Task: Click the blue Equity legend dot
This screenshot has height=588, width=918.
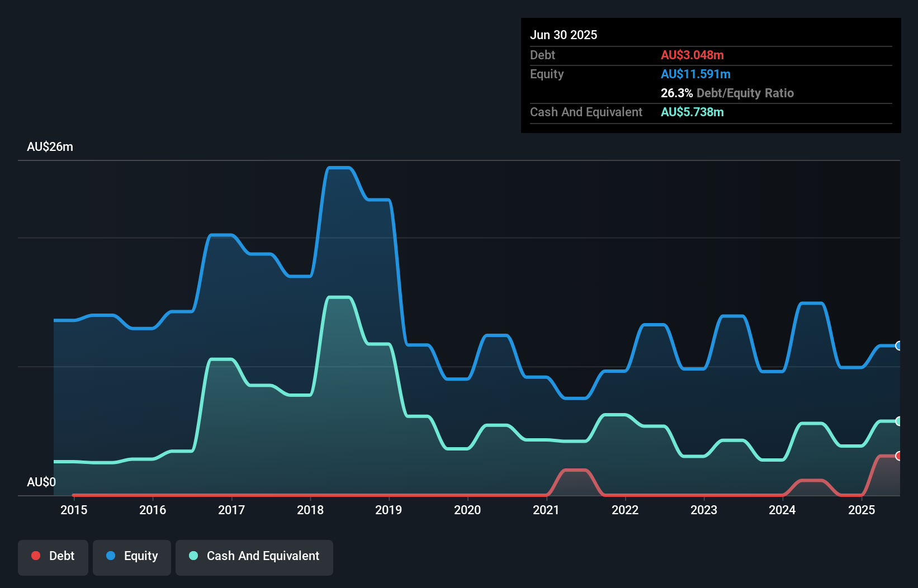Action: (111, 556)
